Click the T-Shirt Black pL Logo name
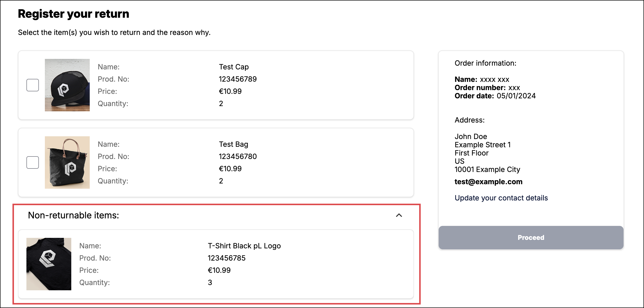The width and height of the screenshot is (644, 308). click(244, 246)
